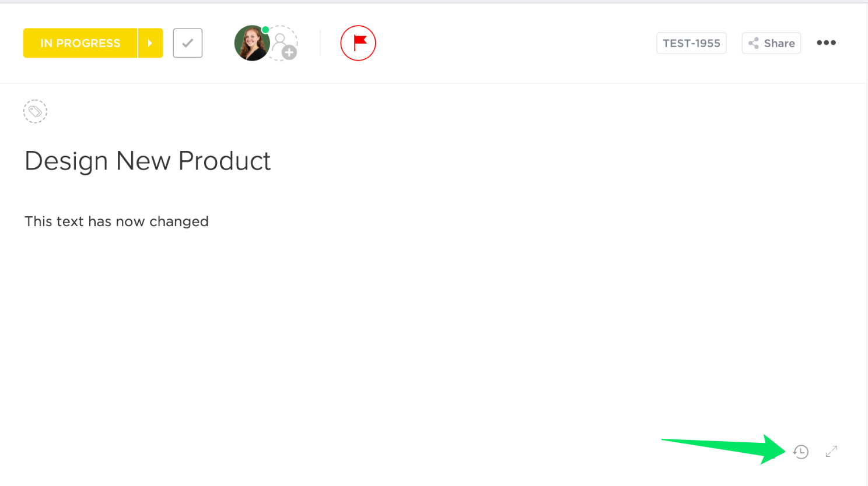Check the mark-complete checkbox
The image size is (868, 486).
pyautogui.click(x=188, y=43)
